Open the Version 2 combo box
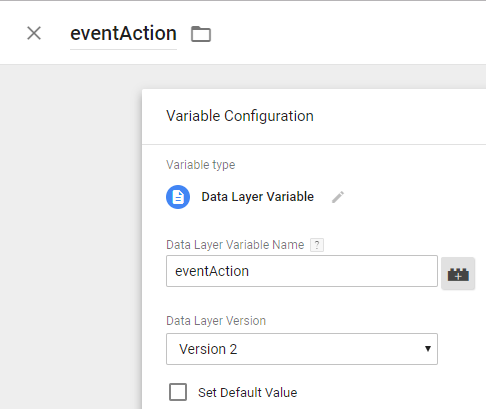The height and width of the screenshot is (409, 486). pos(302,349)
